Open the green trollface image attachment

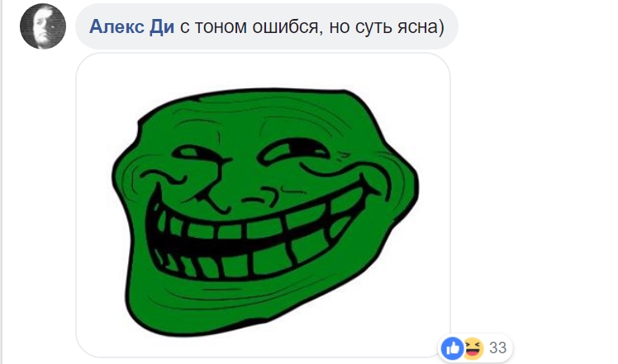pyautogui.click(x=263, y=205)
